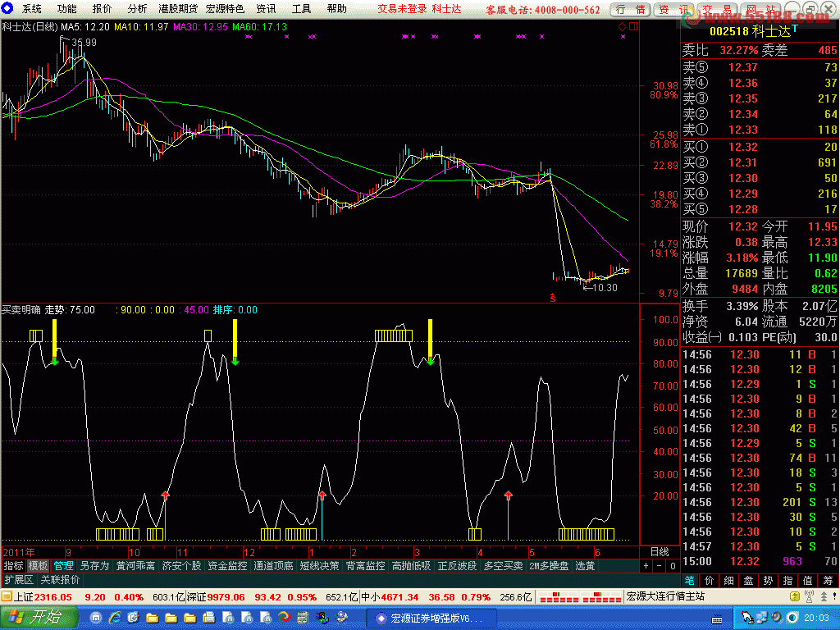Open the 系统 menu

pos(31,9)
